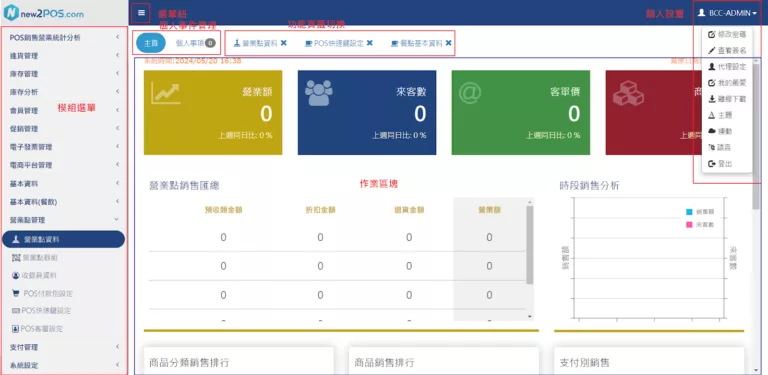This screenshot has height=375, width=768.
Task: Expand 電子發票管理 using its chevron
Action: tap(118, 146)
